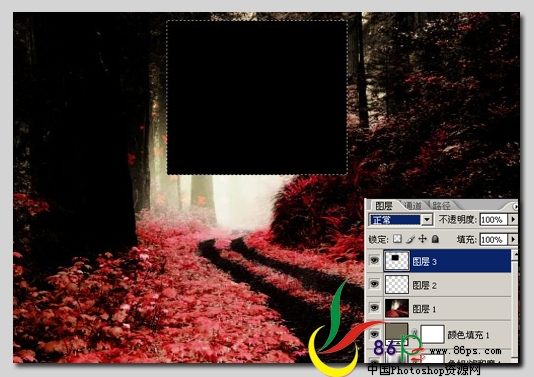This screenshot has height=377, width=534.
Task: Toggle visibility of layer 图层 2
Action: [375, 284]
